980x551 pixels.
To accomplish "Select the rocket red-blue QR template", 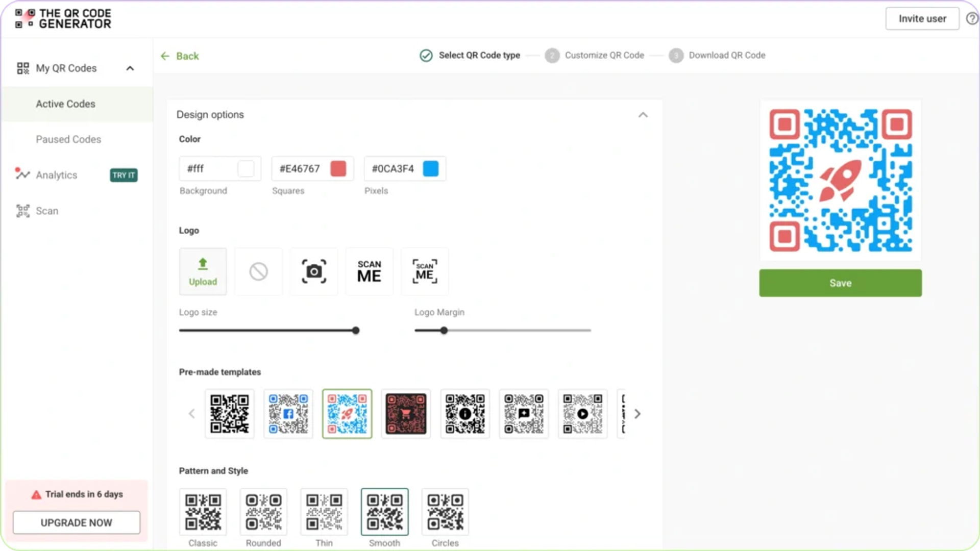I will tap(347, 414).
